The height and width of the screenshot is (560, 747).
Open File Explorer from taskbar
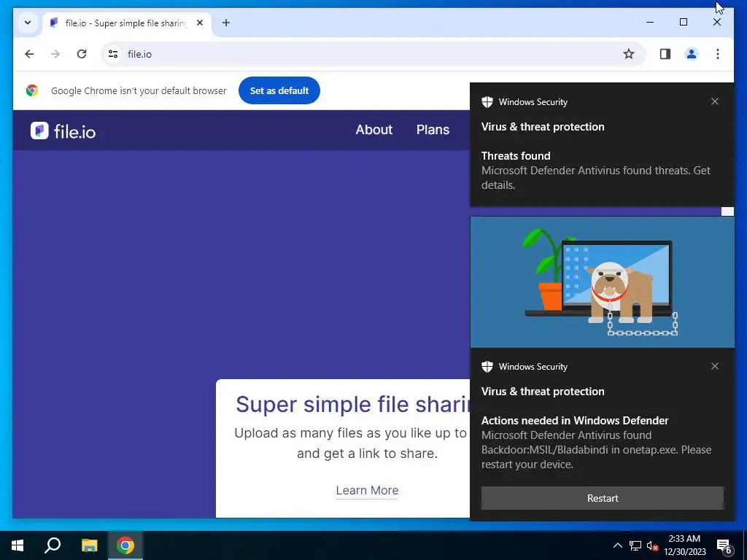[89, 545]
